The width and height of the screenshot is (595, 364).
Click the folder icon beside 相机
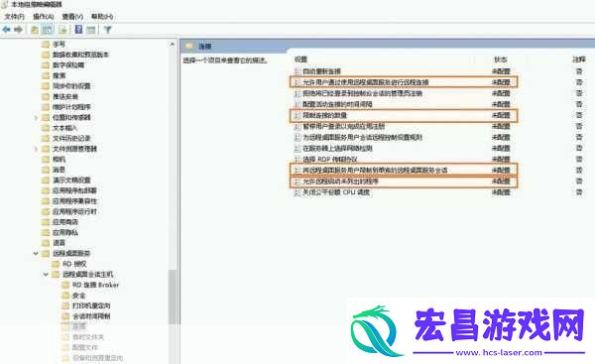[46, 159]
